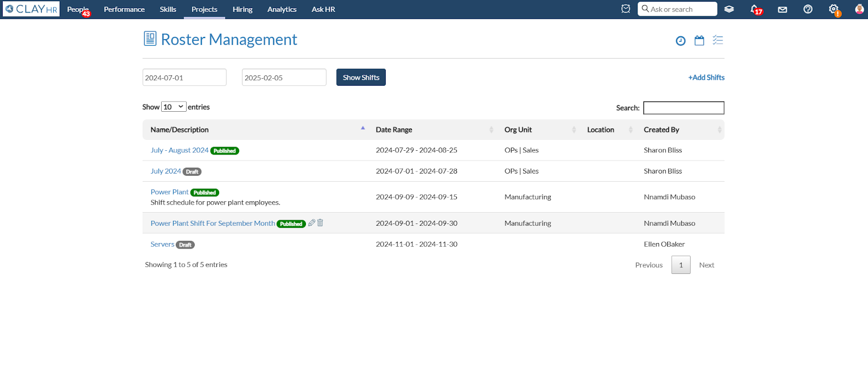Click Manufacturing in the Power Plant row
The height and width of the screenshot is (377, 868).
pyautogui.click(x=528, y=197)
